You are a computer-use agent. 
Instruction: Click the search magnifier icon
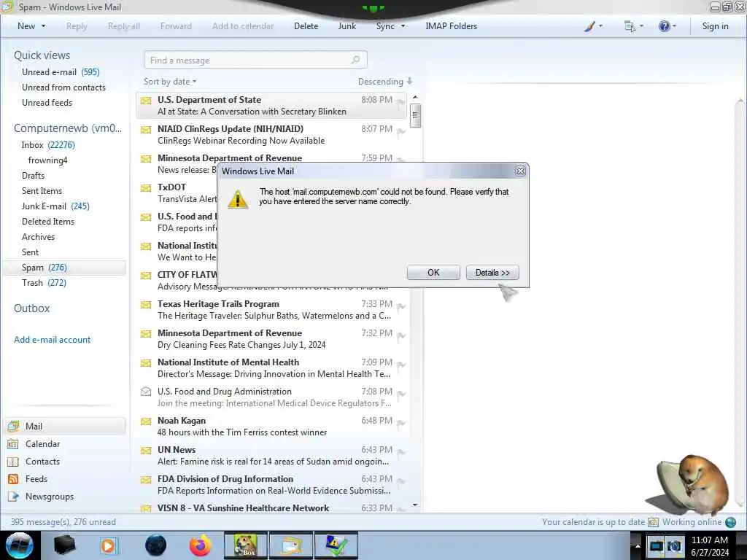[356, 60]
